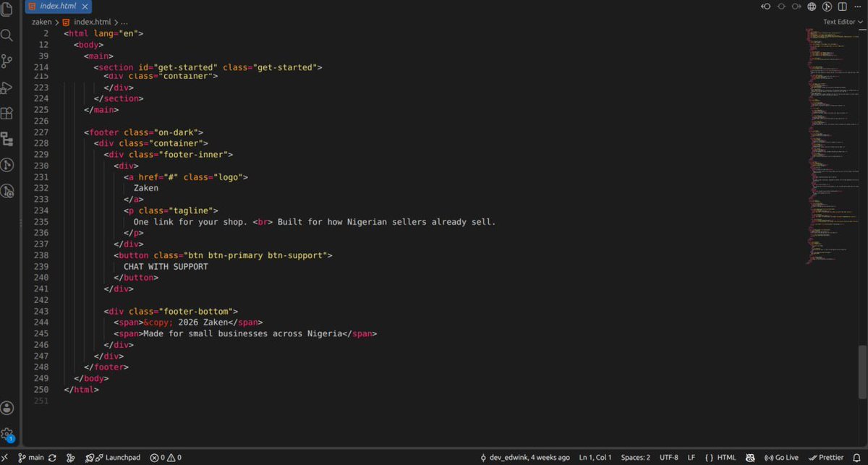Open the Explorer view in activity bar

8,10
